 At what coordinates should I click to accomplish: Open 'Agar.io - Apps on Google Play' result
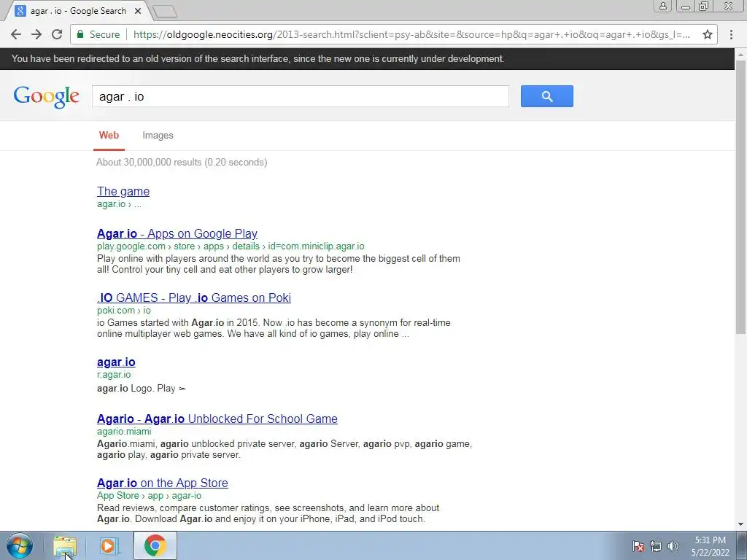coord(177,234)
